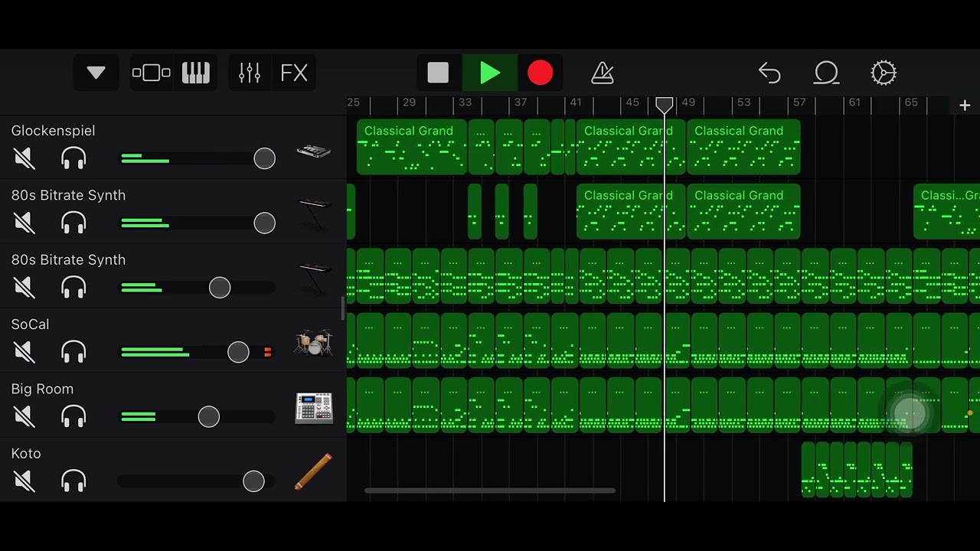Select the Big Room track name
This screenshot has width=980, height=551.
42,389
